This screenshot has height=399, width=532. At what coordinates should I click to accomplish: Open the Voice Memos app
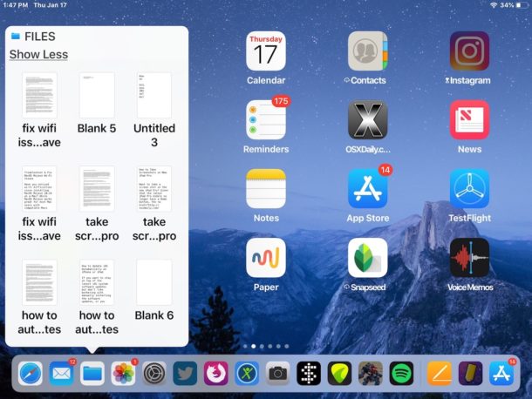point(469,258)
